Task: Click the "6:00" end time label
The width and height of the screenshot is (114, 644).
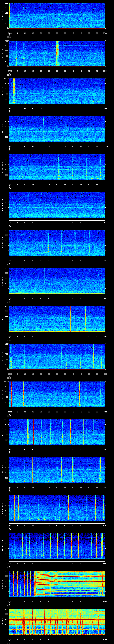Action: 105,374
